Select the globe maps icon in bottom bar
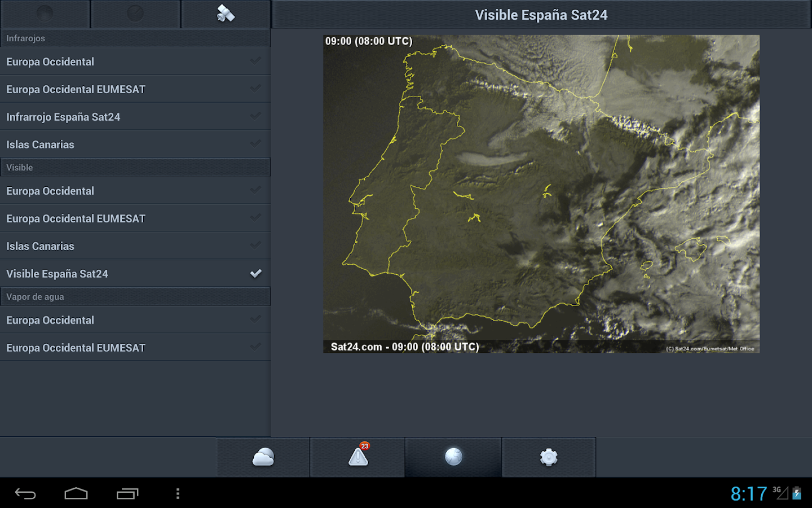812x508 pixels. point(453,457)
